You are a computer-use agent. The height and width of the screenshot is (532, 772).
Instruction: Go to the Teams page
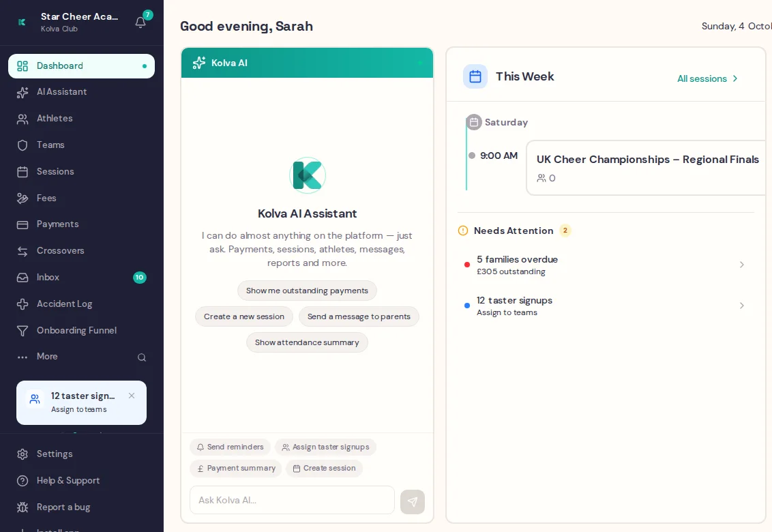(81, 145)
